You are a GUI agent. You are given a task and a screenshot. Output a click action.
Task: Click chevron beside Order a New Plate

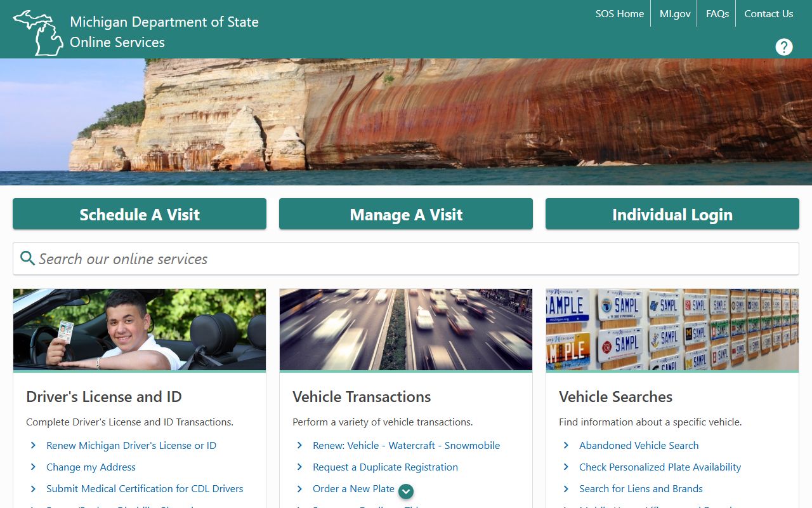299,489
